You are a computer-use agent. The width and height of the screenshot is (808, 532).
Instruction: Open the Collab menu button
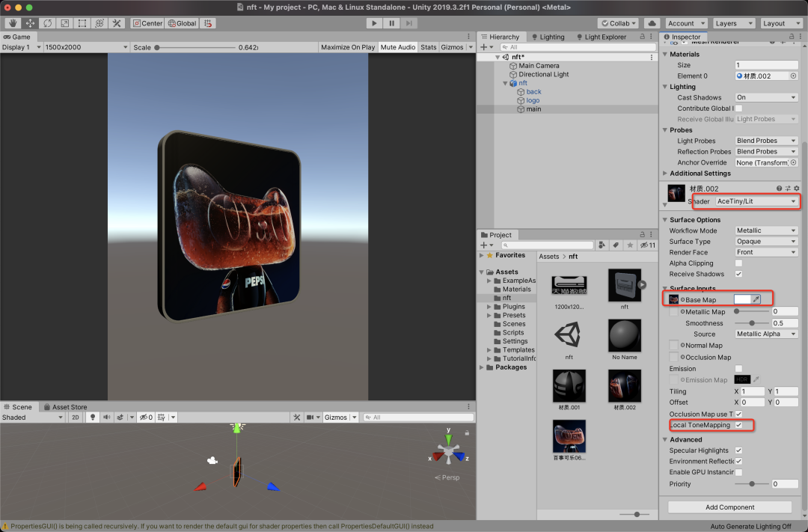click(x=619, y=23)
